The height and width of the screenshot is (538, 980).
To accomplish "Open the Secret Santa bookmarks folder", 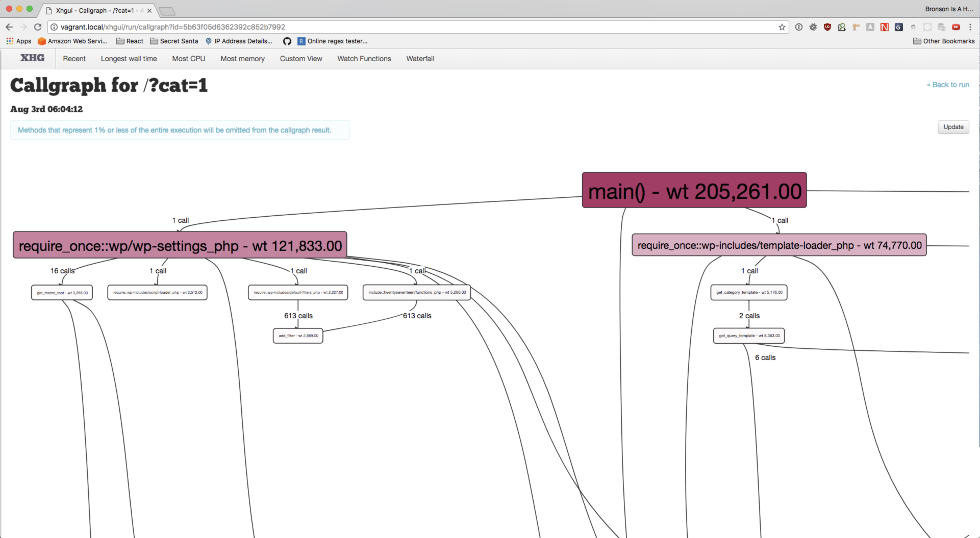I will point(174,41).
